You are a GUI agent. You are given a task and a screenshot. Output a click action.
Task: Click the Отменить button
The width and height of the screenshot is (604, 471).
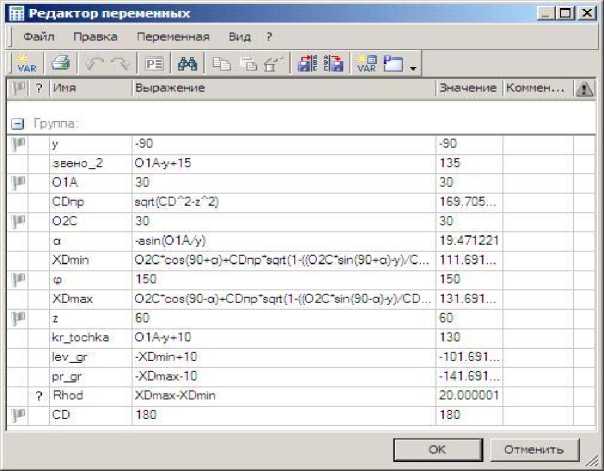(x=535, y=449)
